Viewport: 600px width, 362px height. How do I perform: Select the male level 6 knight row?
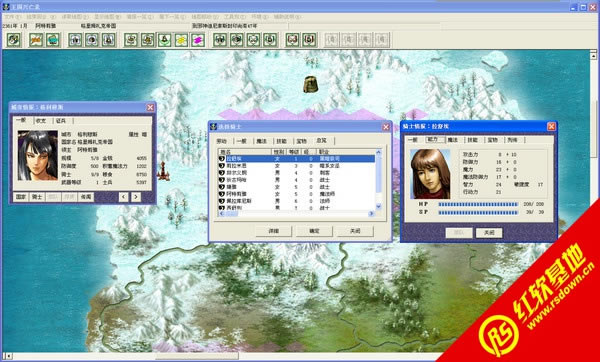[x=297, y=201]
